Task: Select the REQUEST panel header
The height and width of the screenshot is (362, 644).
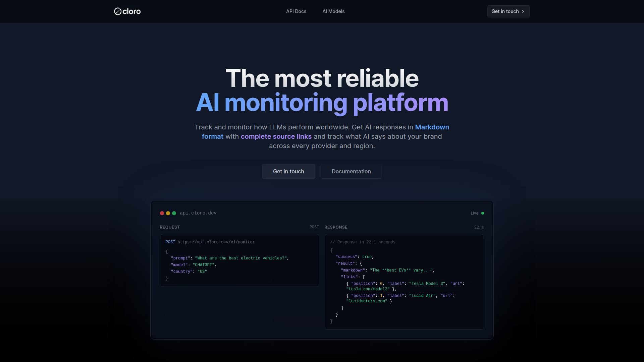Action: pos(170,227)
